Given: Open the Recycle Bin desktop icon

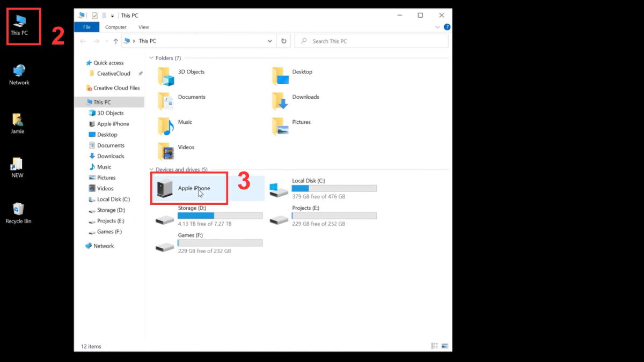Looking at the screenshot, I should (x=19, y=213).
